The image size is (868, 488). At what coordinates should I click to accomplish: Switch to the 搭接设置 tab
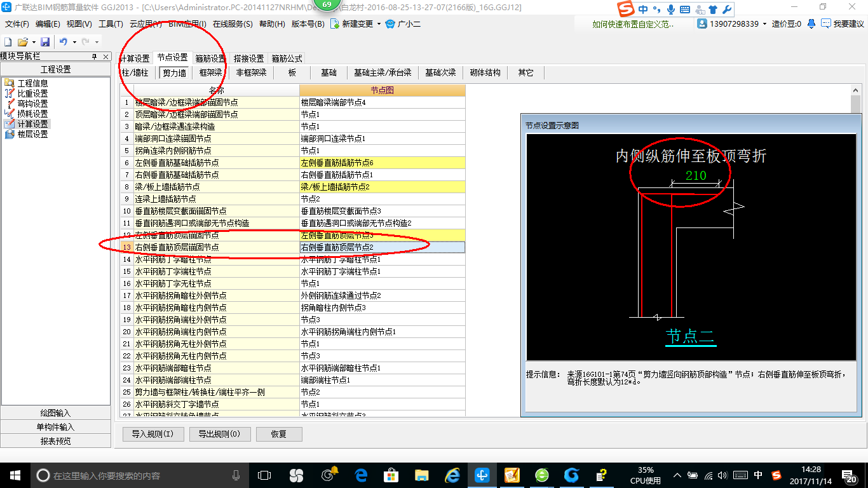pyautogui.click(x=248, y=58)
